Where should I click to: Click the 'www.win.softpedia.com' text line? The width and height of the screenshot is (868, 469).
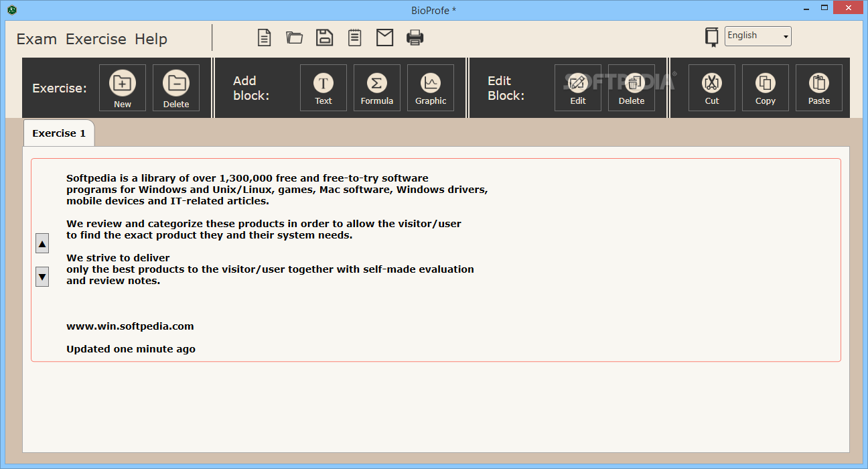click(130, 326)
